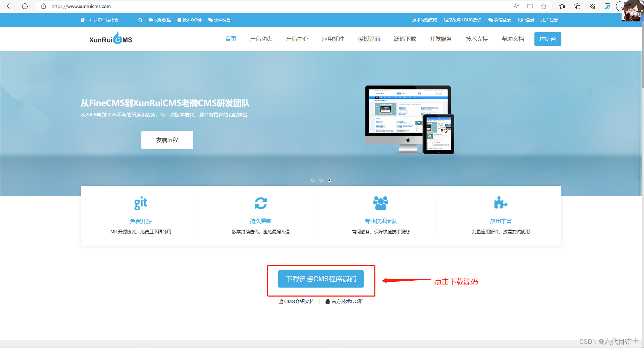Screen dimensions: 644x348
Task: Click the git icon for 免费开源
Action: pyautogui.click(x=141, y=203)
